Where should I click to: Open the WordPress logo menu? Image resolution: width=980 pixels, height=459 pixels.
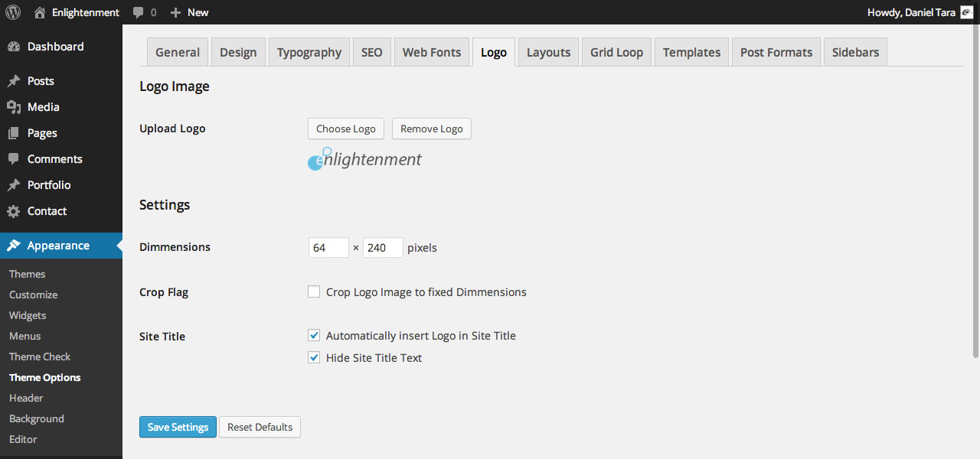12,12
